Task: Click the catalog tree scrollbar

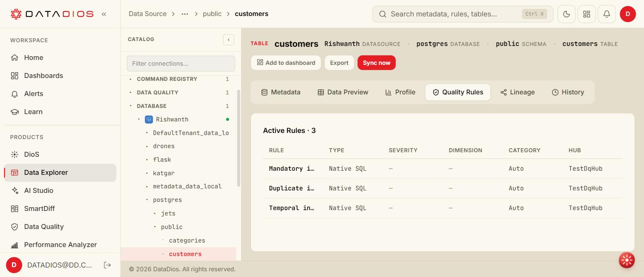Action: click(x=239, y=138)
